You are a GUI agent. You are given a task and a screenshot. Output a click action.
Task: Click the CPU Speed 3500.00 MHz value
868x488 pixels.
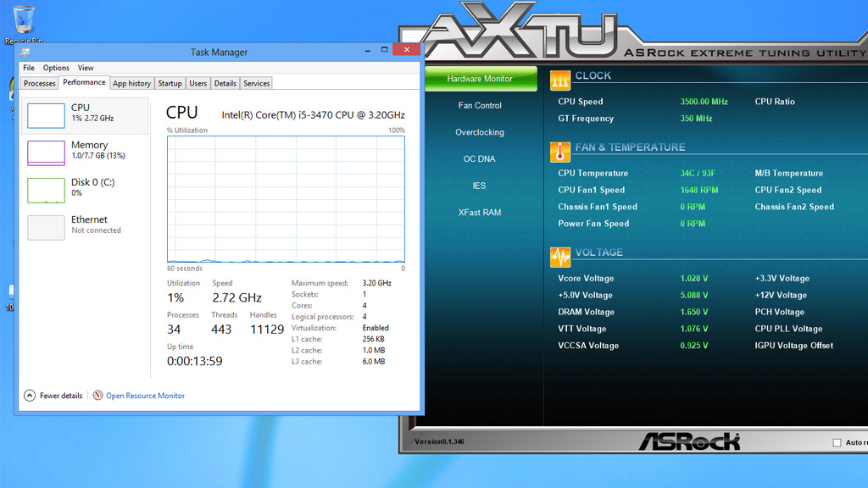[704, 102]
